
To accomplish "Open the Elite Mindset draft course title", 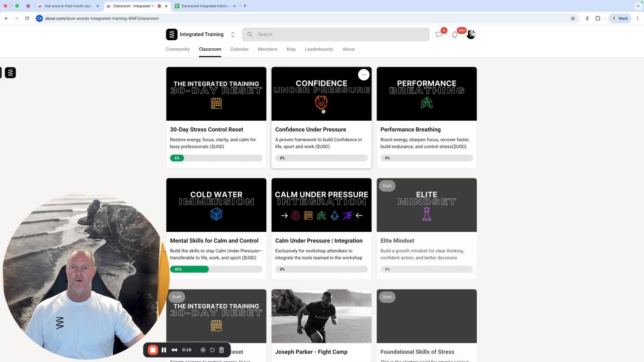I will [397, 241].
